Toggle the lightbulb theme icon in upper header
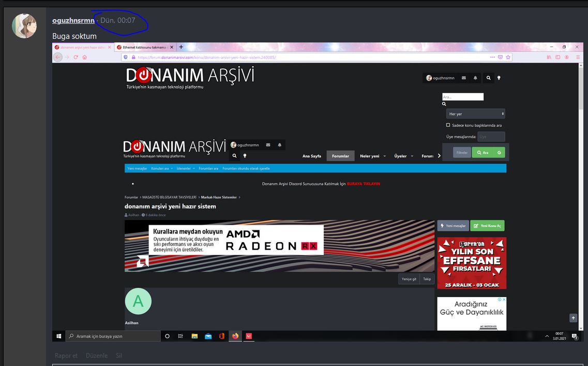Screen dimensions: 588x366 coord(499,78)
